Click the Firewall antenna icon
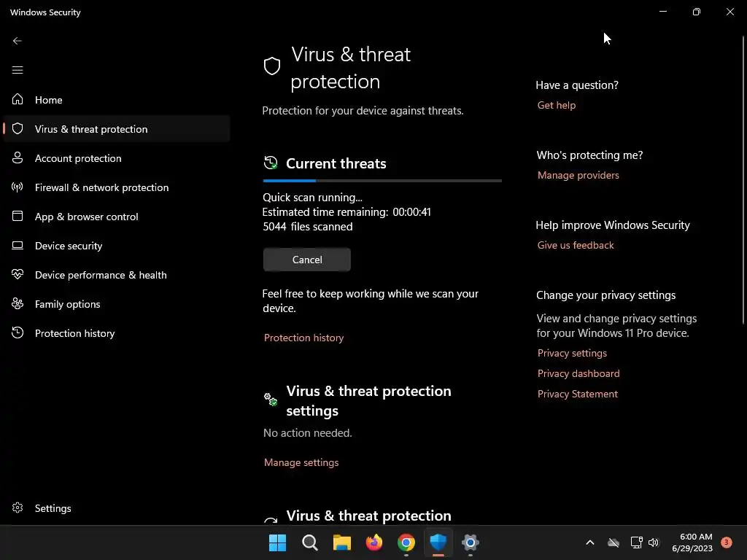Viewport: 747px width, 560px height. pyautogui.click(x=18, y=187)
